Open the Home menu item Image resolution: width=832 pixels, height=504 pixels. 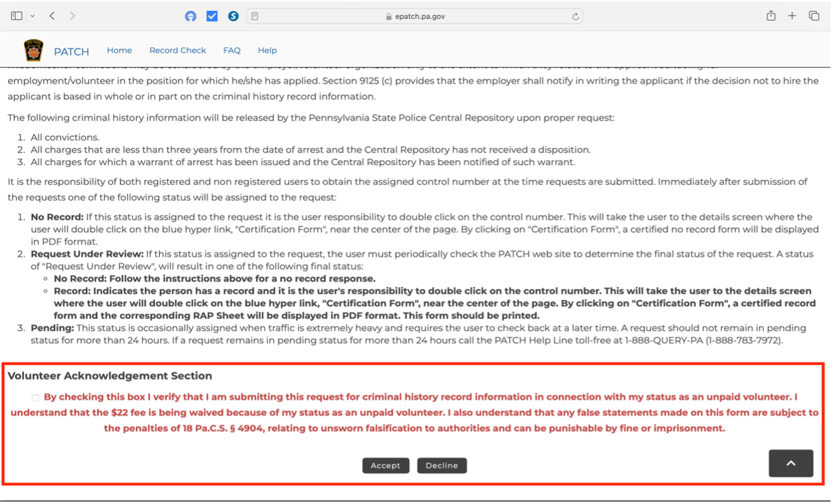click(119, 50)
